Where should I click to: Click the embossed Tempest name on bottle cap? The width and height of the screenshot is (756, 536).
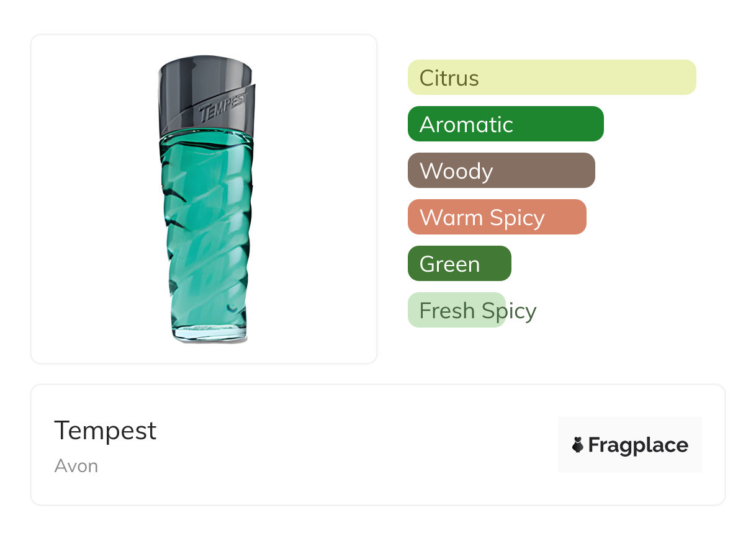click(223, 109)
